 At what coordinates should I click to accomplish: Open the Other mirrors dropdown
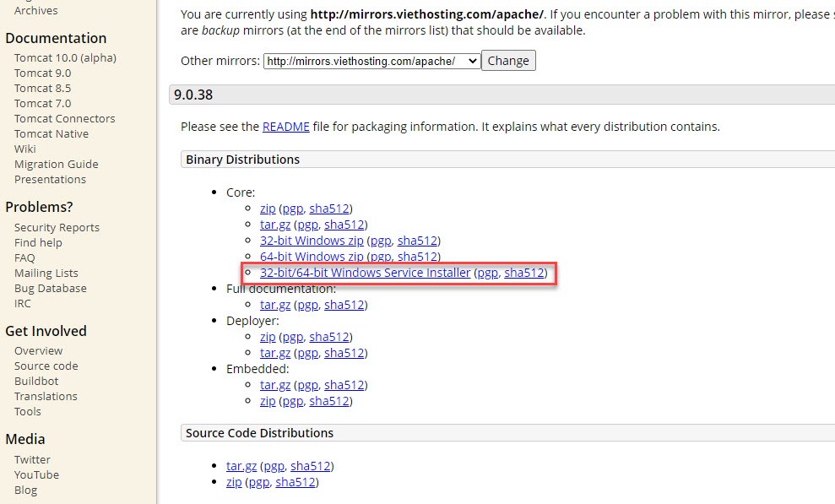click(371, 61)
